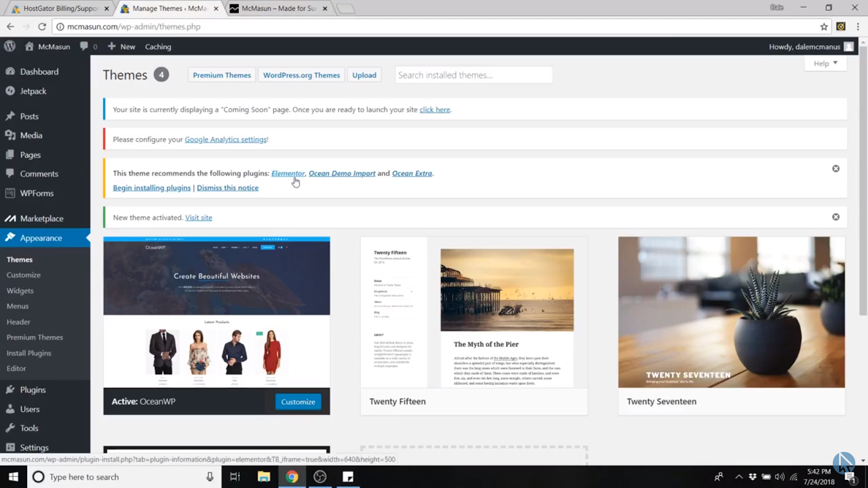Viewport: 868px width, 488px height.
Task: Click the Upload theme button
Action: point(364,75)
